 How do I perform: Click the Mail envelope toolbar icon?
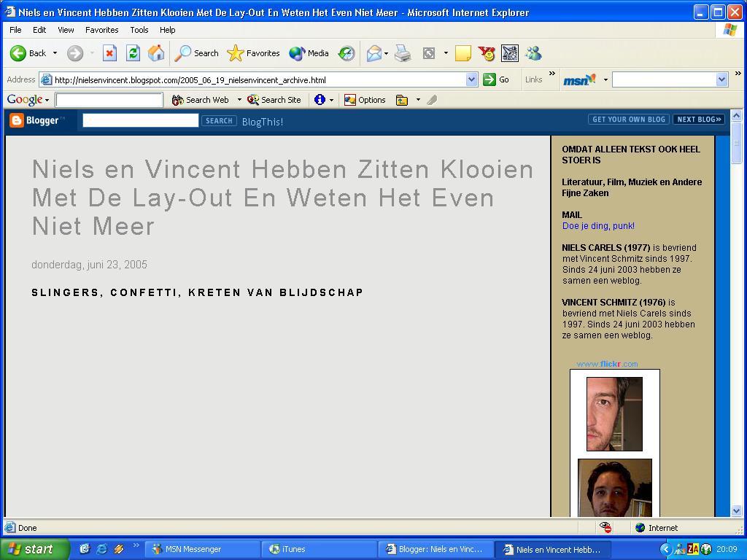coord(374,53)
